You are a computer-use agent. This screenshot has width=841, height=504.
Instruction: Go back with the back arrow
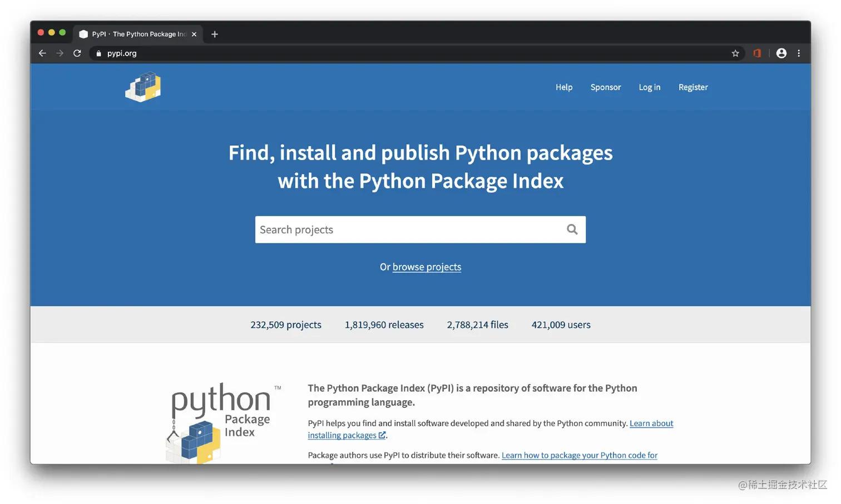pyautogui.click(x=42, y=53)
